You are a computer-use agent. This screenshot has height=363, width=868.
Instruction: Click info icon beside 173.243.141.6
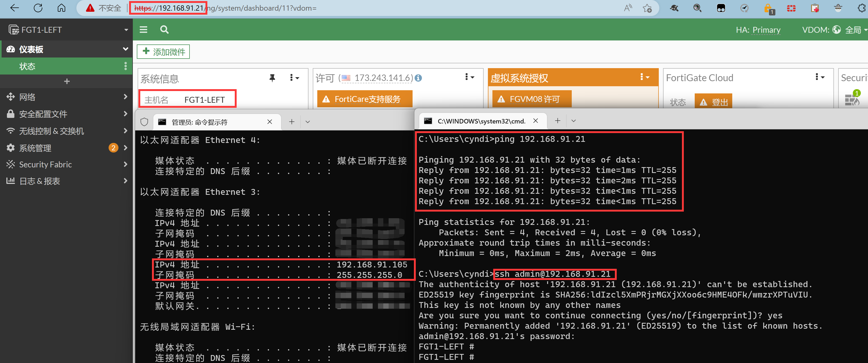click(418, 78)
